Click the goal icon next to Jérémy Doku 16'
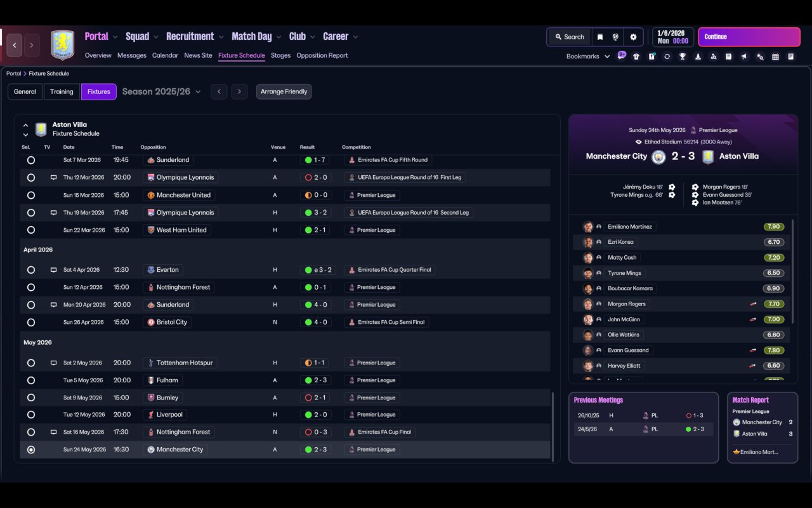This screenshot has height=508, width=812. coord(672,187)
